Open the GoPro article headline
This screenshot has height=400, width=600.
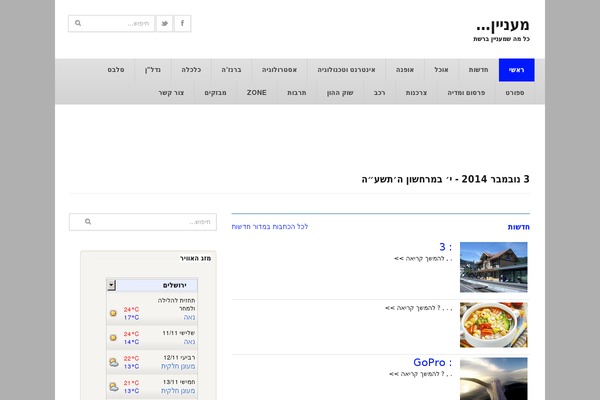[432, 362]
